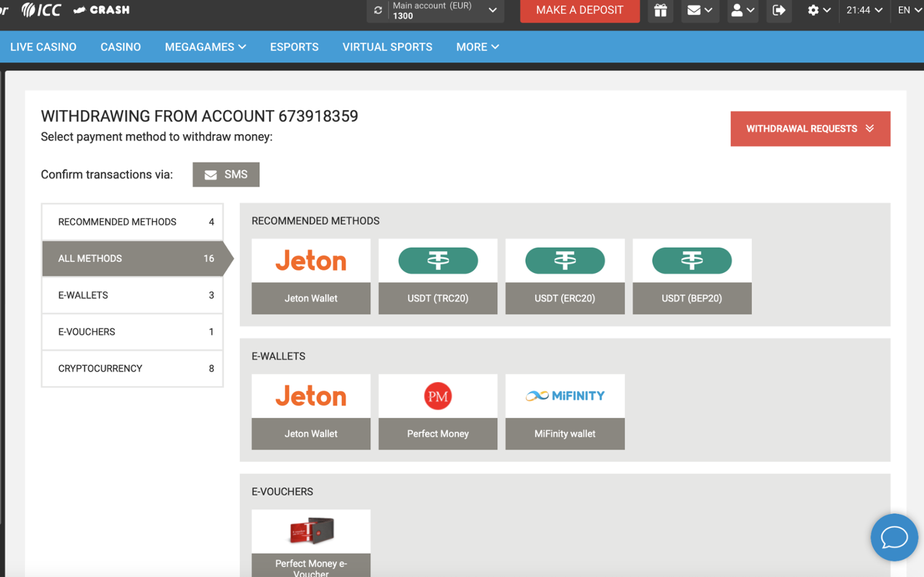This screenshot has height=577, width=924.
Task: Select Perfect Money withdrawal method
Action: [x=438, y=412]
